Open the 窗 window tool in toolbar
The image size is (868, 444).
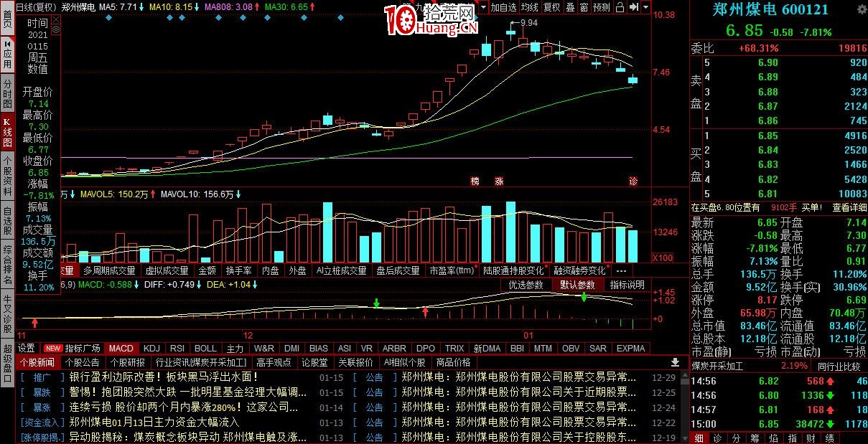tap(584, 7)
